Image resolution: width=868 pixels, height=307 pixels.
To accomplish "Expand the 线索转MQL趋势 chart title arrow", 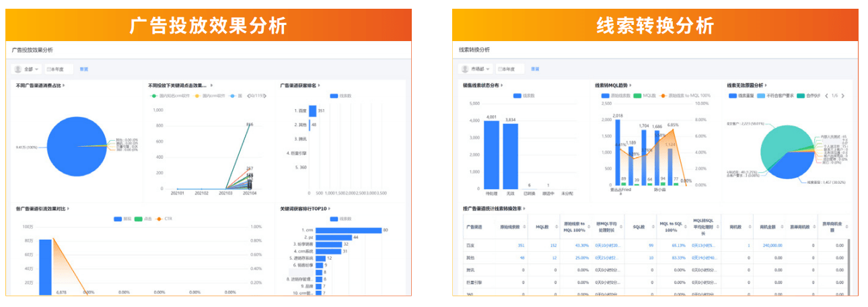I will pyautogui.click(x=630, y=86).
